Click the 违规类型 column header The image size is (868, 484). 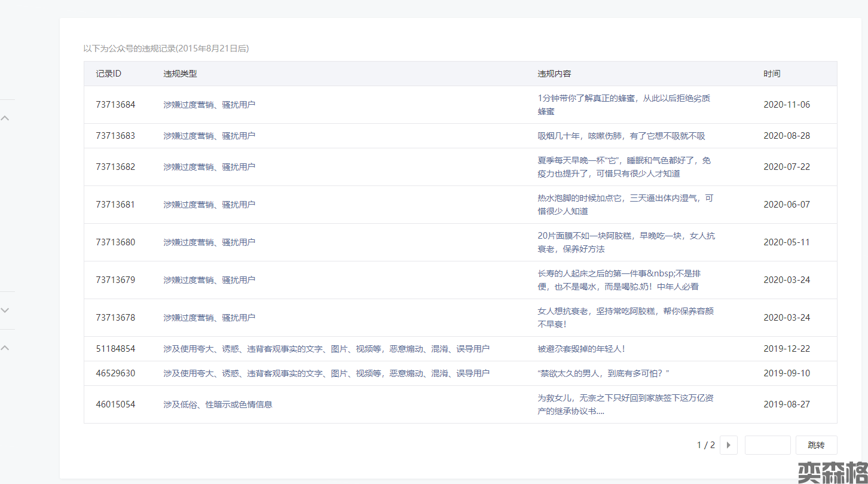coord(180,74)
